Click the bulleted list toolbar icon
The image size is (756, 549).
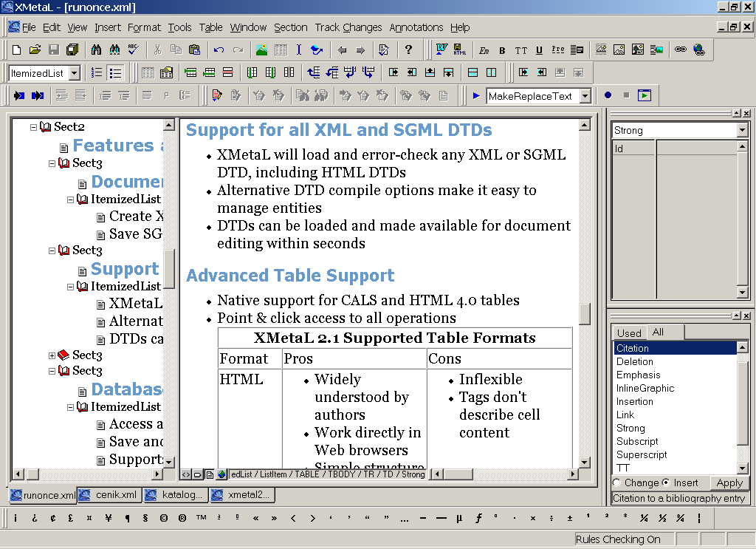pos(115,73)
